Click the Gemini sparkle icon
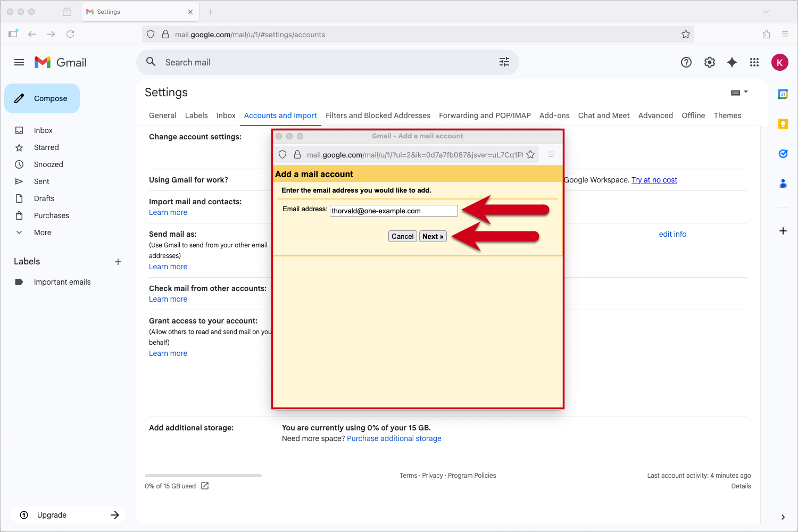 click(732, 62)
